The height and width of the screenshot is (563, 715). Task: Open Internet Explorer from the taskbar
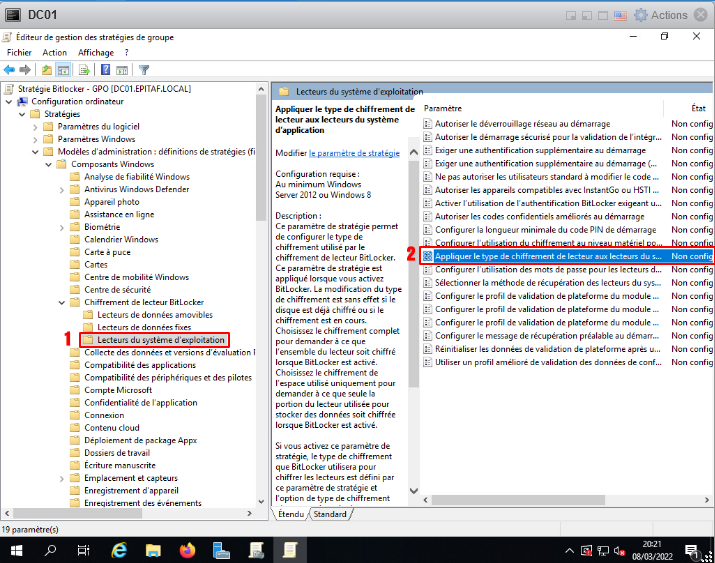[119, 550]
